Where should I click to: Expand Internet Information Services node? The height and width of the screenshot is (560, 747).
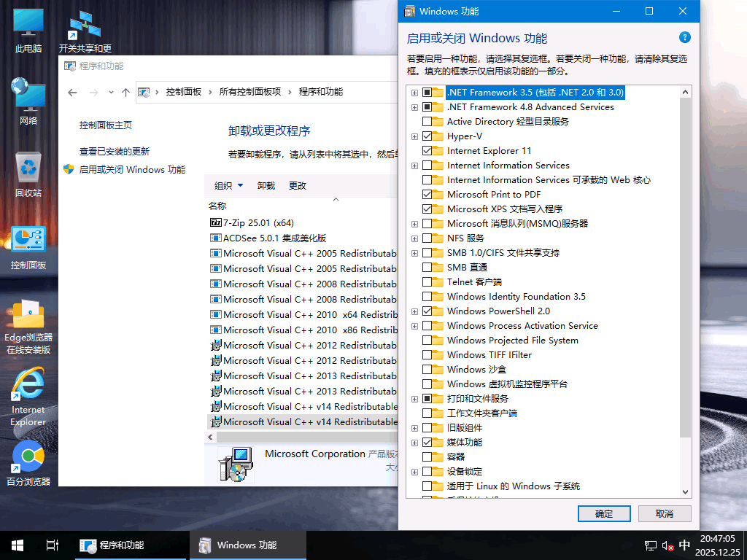pyautogui.click(x=414, y=166)
